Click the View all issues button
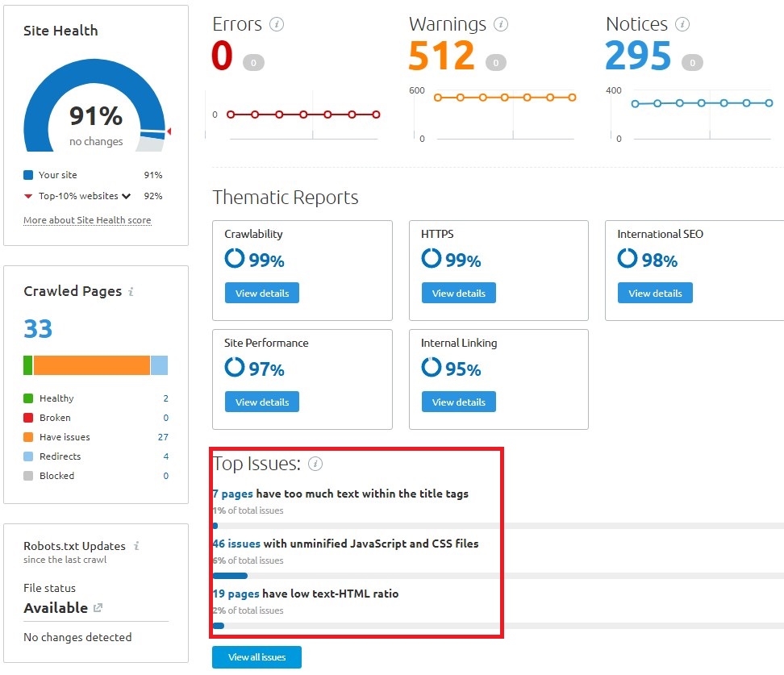Image resolution: width=784 pixels, height=675 pixels. point(256,656)
